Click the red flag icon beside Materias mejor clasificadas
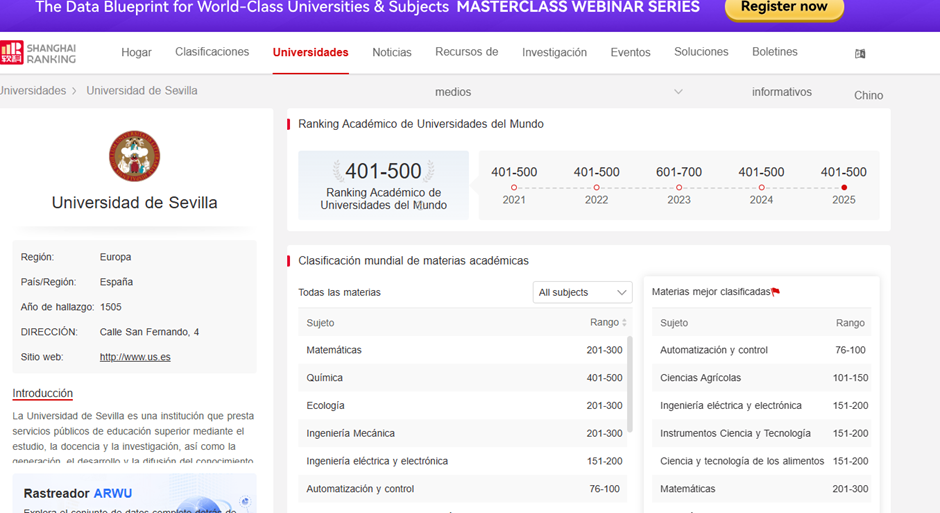 click(776, 292)
